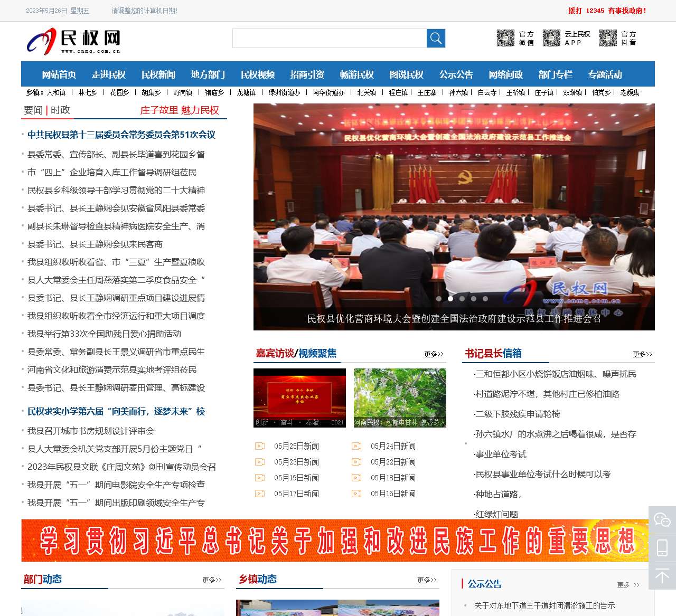The width and height of the screenshot is (676, 616).
Task: Open video icon for 05月16日新闻
Action: (356, 494)
